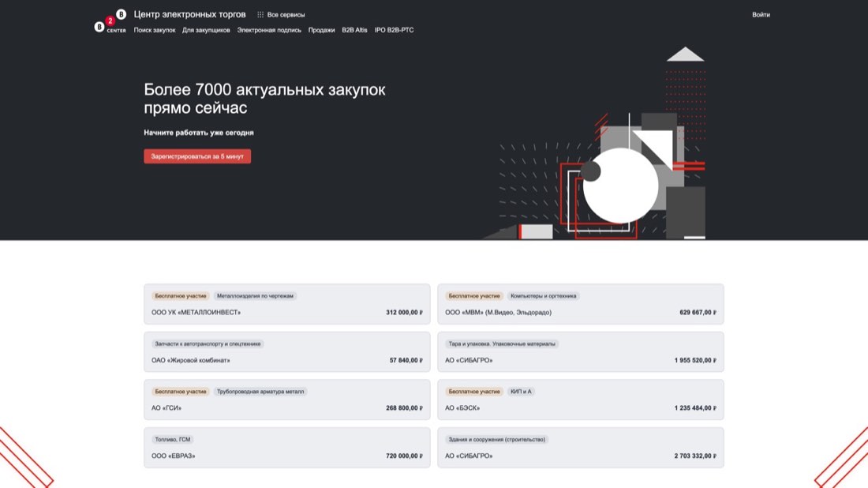Click Бесплатное участие badge on ГСИ card
Screen dimensions: 868x488
[181, 392]
